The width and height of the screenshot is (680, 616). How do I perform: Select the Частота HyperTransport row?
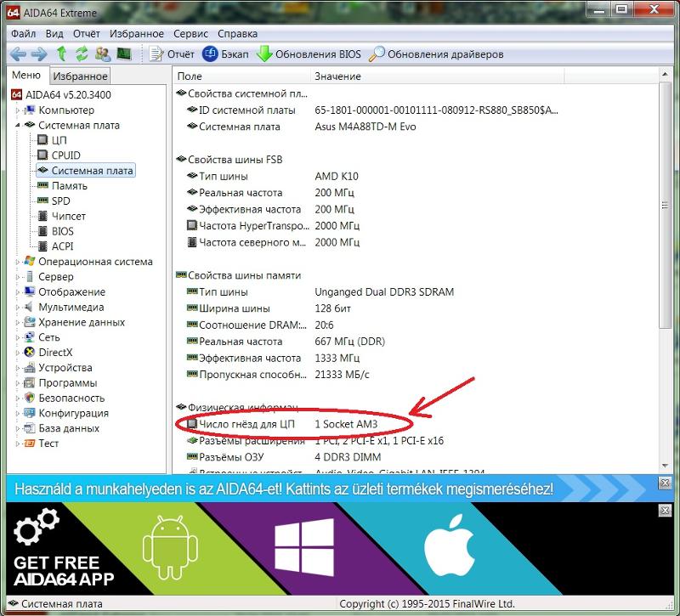pos(273,225)
